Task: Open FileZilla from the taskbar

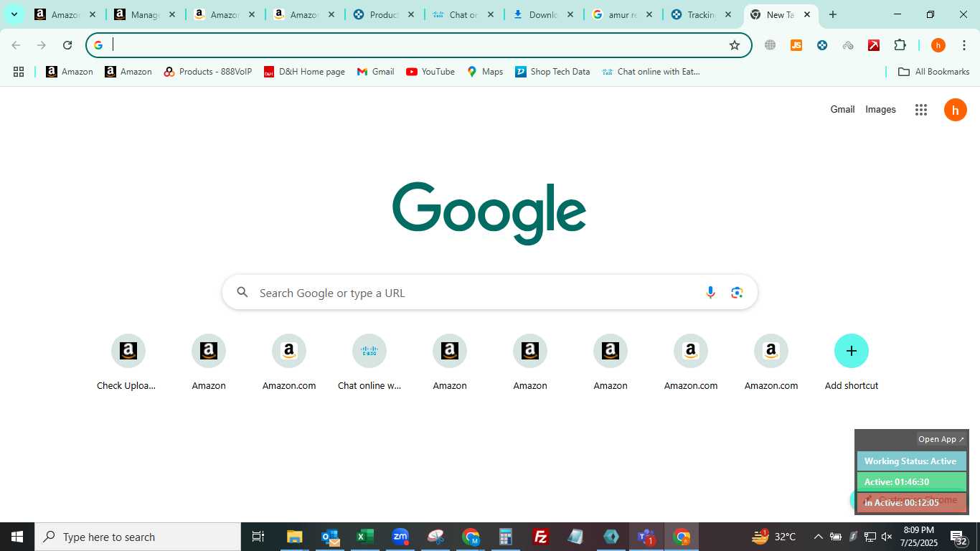Action: (541, 537)
